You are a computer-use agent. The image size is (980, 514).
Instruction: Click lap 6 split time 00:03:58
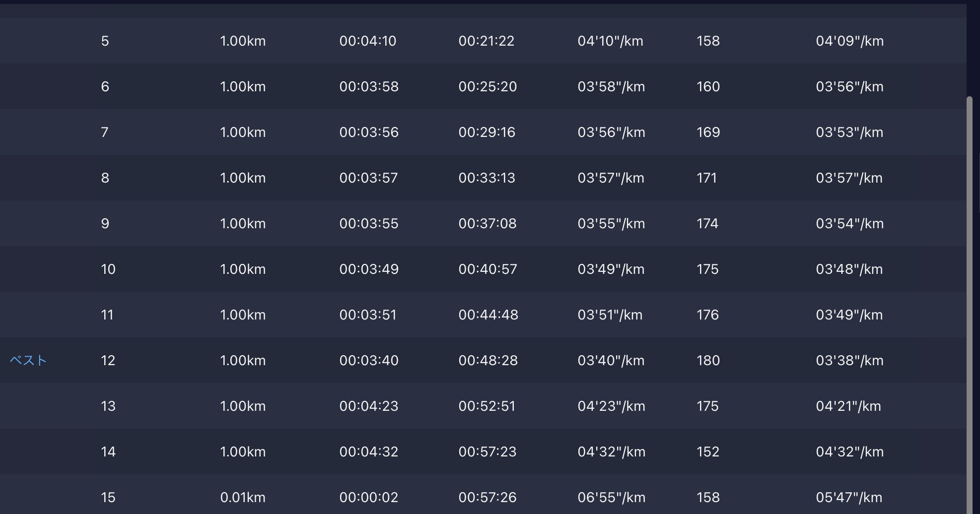[x=369, y=86]
